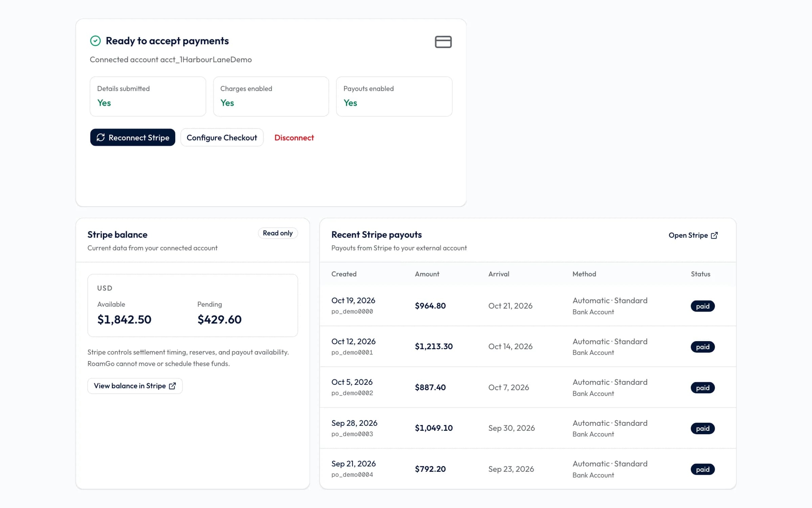Click the Read only badge
This screenshot has height=508, width=812.
[278, 233]
